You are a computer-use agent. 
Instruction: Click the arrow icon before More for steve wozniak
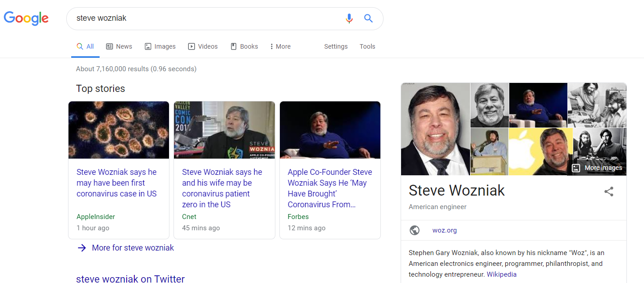(82, 248)
